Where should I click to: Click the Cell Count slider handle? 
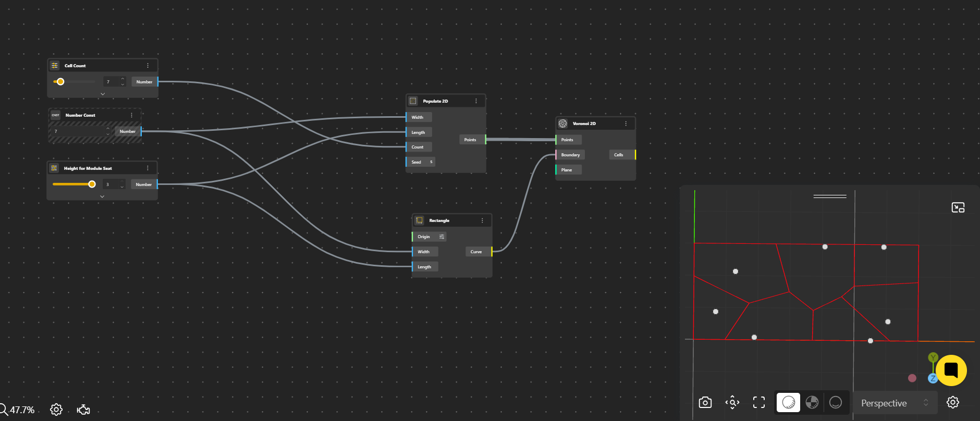[60, 82]
